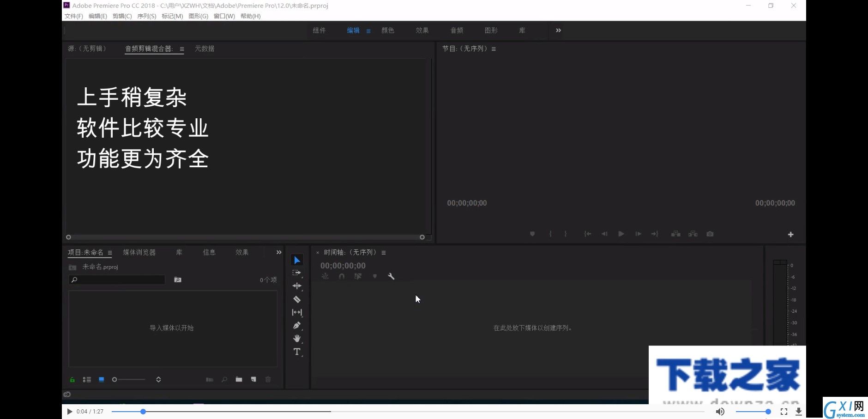Click the Lift button

(x=675, y=234)
